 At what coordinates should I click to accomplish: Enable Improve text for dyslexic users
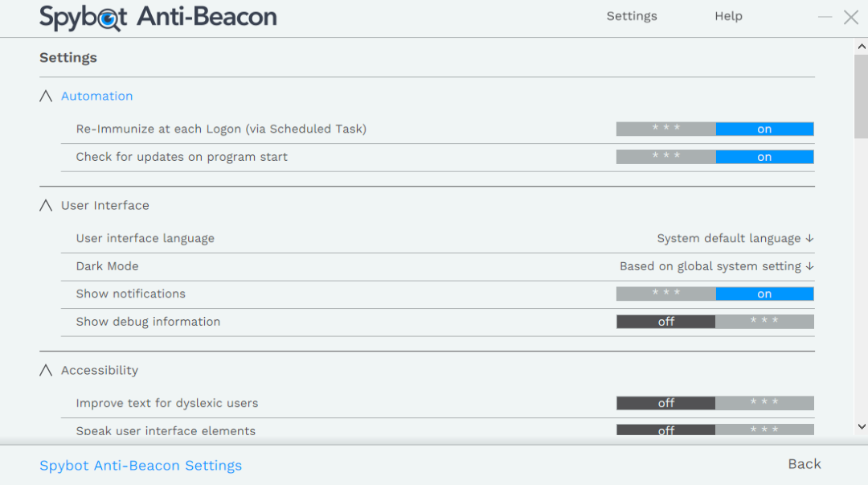click(764, 403)
